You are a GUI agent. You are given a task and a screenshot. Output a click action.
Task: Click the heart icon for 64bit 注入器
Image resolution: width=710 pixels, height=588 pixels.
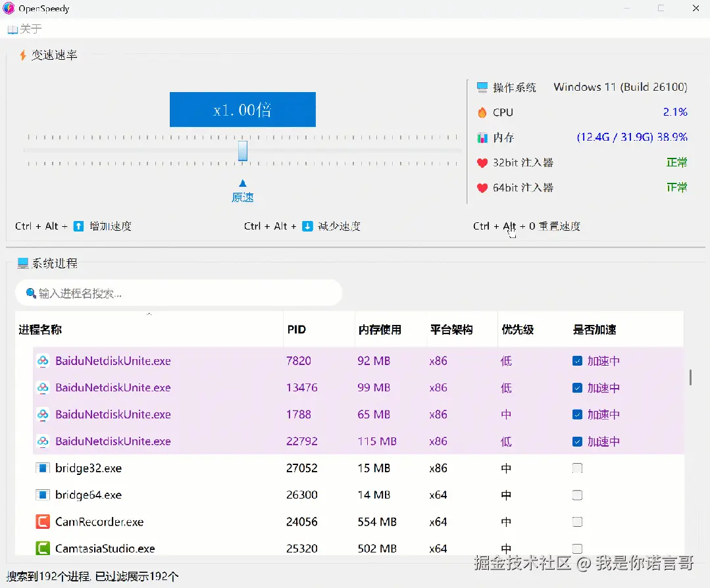point(482,188)
